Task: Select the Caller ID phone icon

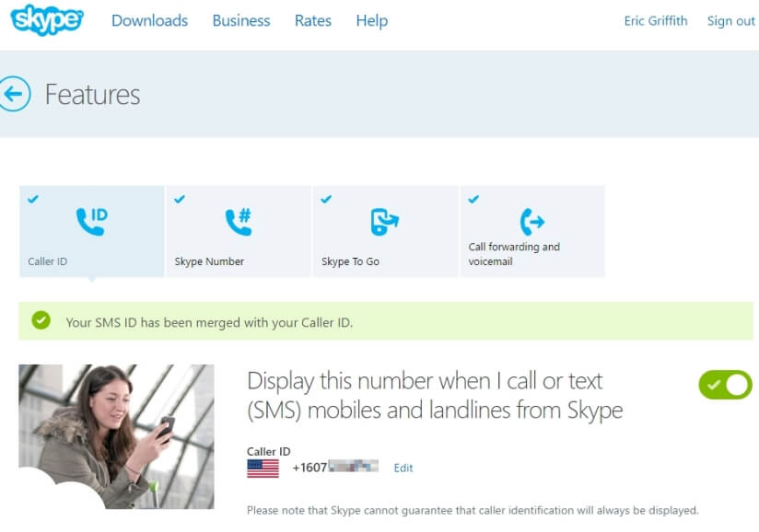Action: [x=91, y=221]
